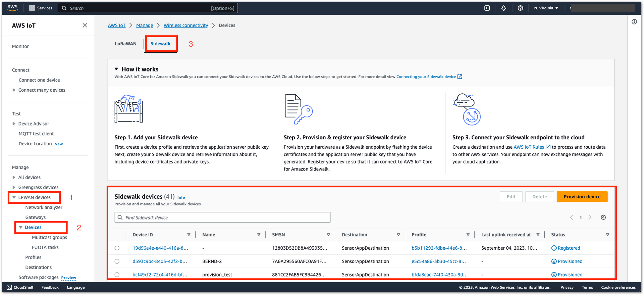Open the CloudShell icon in top bar
Viewport: 644px width, 295px height.
[x=487, y=8]
